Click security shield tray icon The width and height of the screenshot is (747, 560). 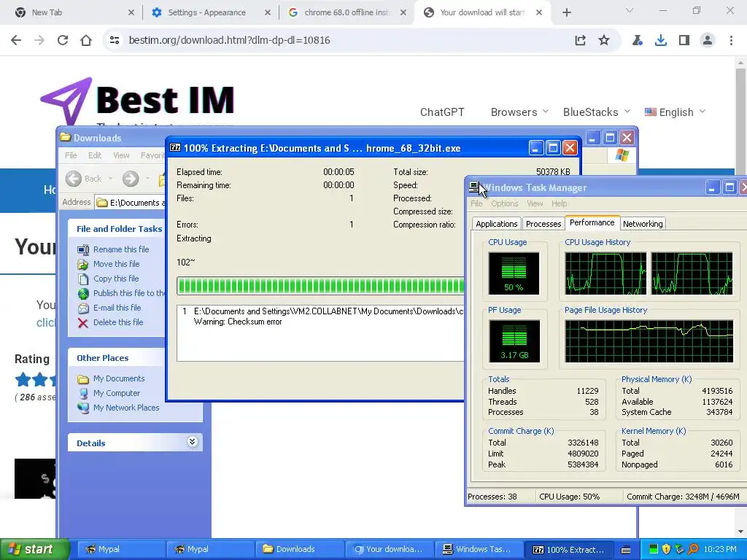pos(667,550)
